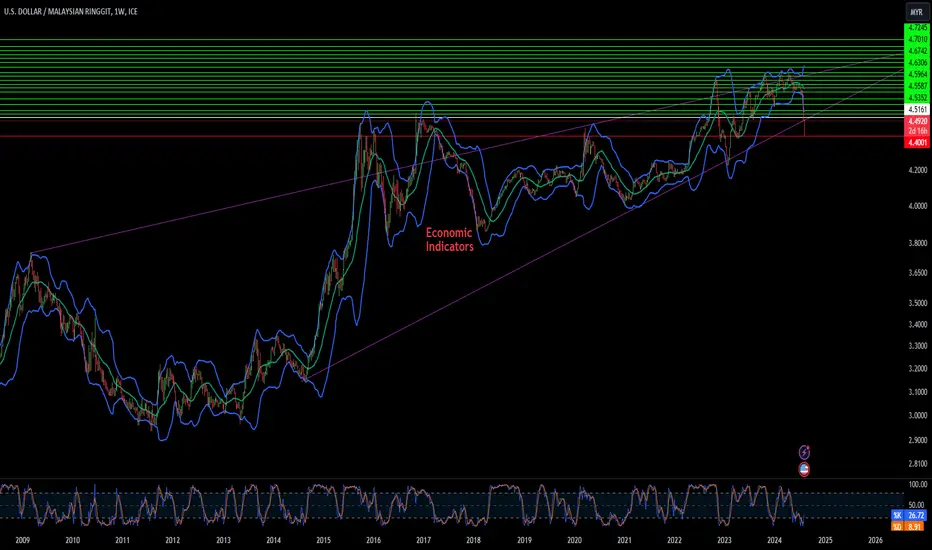The image size is (932, 550).
Task: Click the 2011 label on time axis
Action: [x=122, y=540]
